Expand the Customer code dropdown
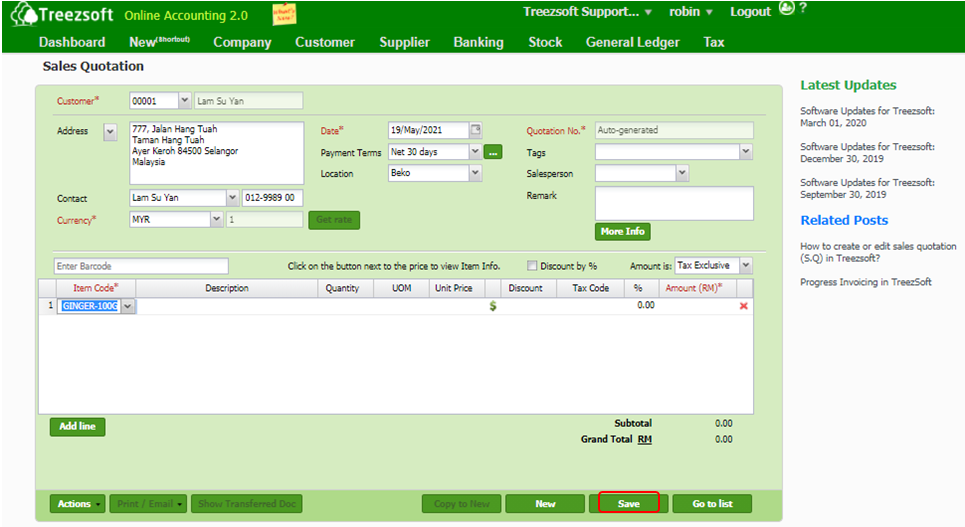 184,100
